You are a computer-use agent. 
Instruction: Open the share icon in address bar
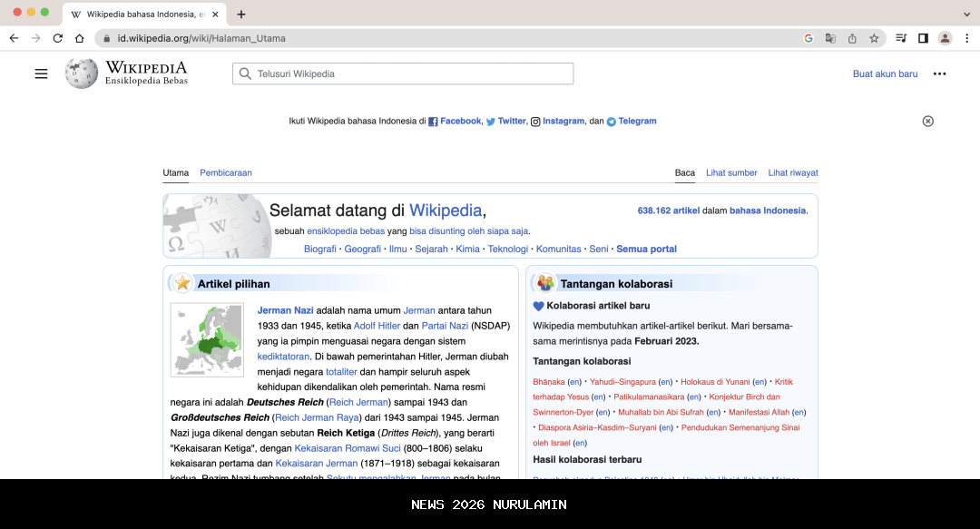pos(852,38)
